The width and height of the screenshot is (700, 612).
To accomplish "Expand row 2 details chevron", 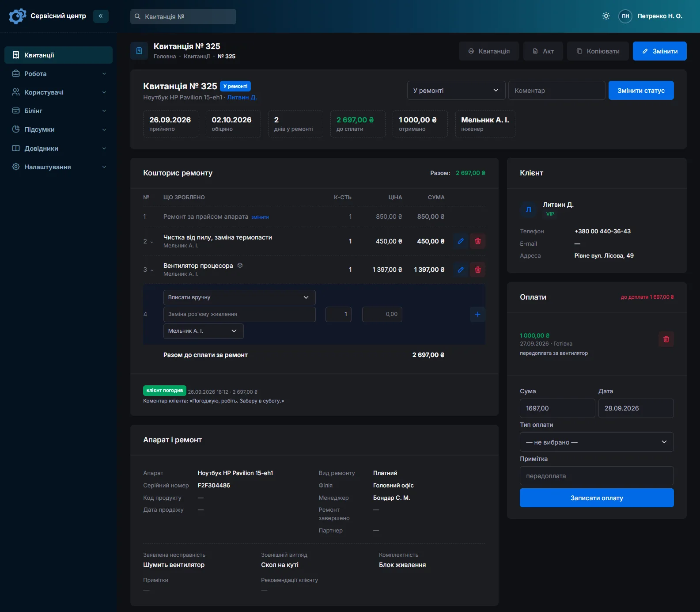I will [x=152, y=242].
